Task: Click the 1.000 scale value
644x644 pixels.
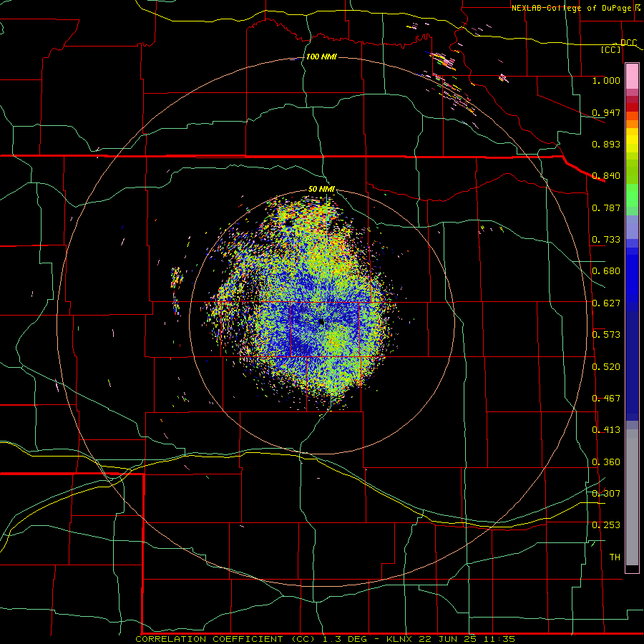Action: [606, 80]
